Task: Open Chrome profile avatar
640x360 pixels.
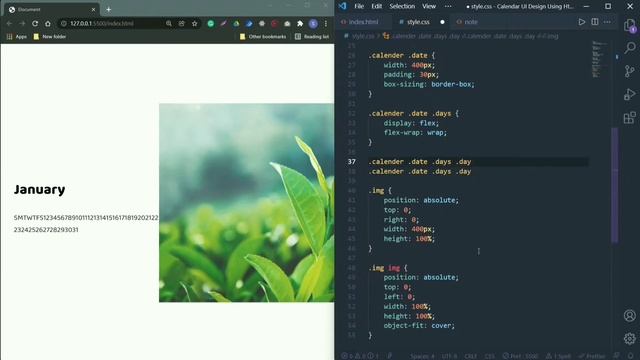Action: coord(313,24)
